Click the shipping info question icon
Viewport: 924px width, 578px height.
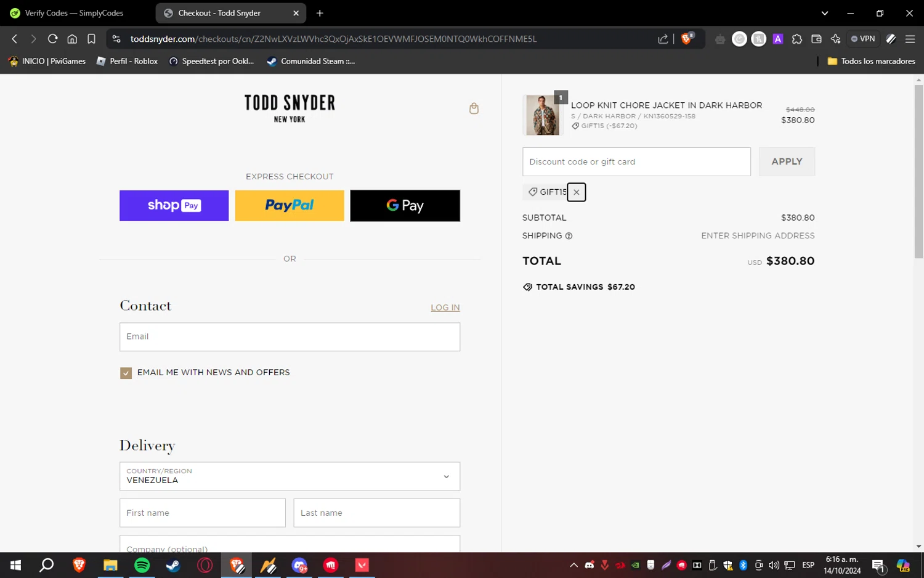(569, 236)
